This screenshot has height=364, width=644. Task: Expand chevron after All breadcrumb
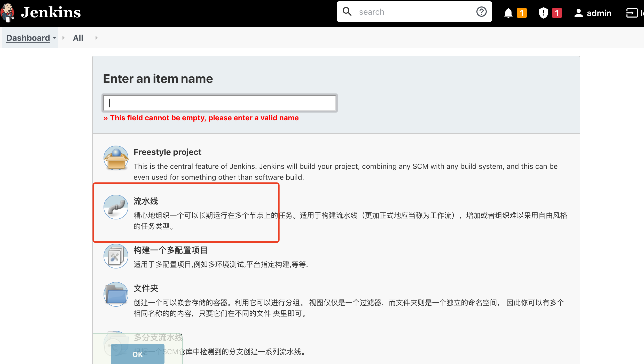tap(96, 38)
